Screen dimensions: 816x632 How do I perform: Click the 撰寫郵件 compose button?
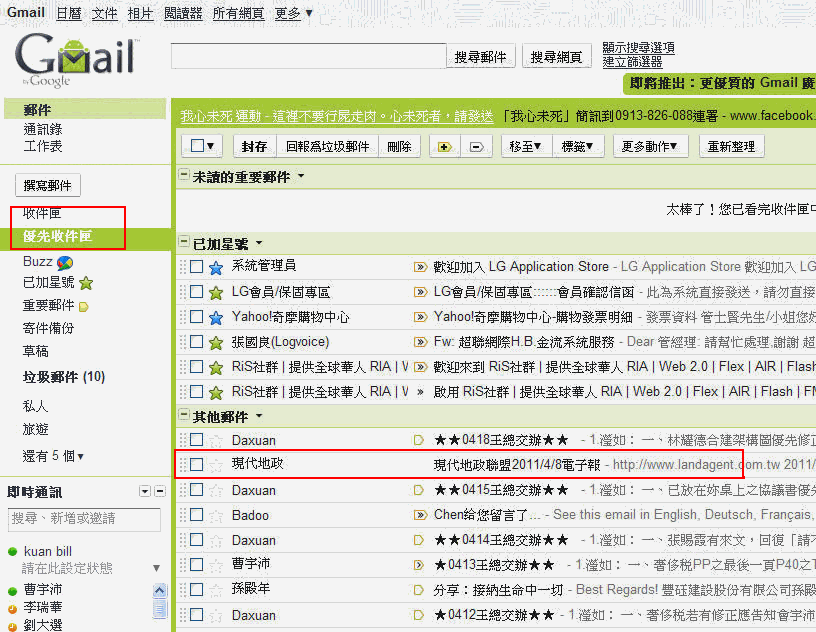(48, 185)
